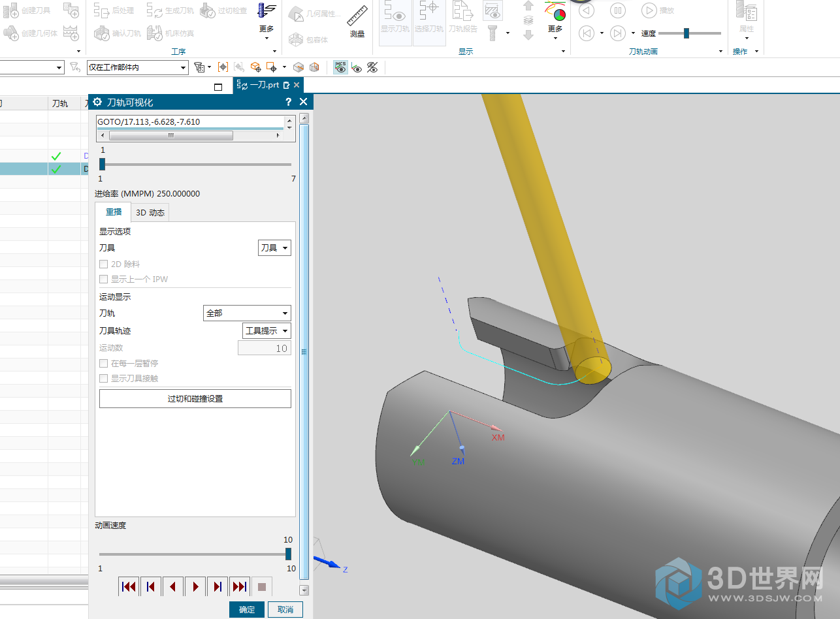Viewport: 840px width, 619px height.
Task: Open the 仅在工作部件内 selection scope dropdown
Action: pos(137,67)
